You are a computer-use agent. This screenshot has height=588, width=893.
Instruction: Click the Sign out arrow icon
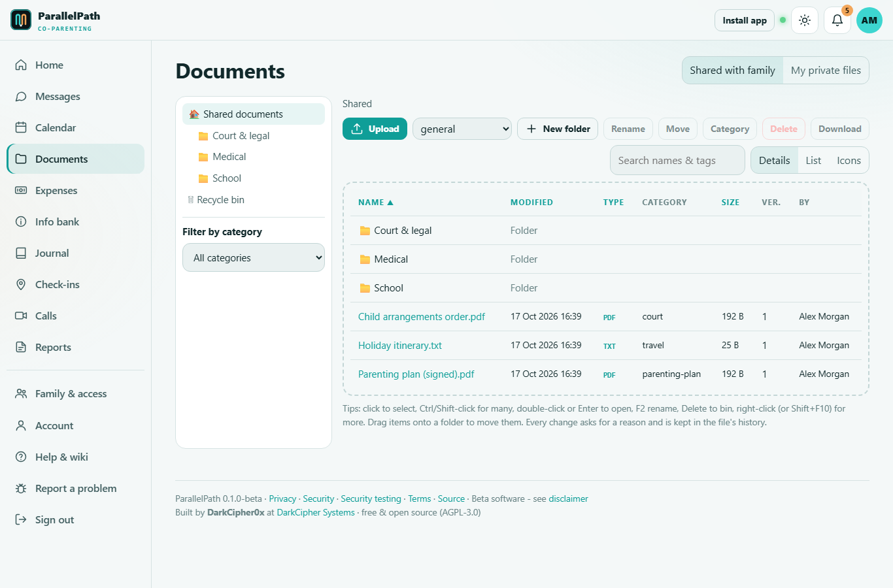click(21, 519)
